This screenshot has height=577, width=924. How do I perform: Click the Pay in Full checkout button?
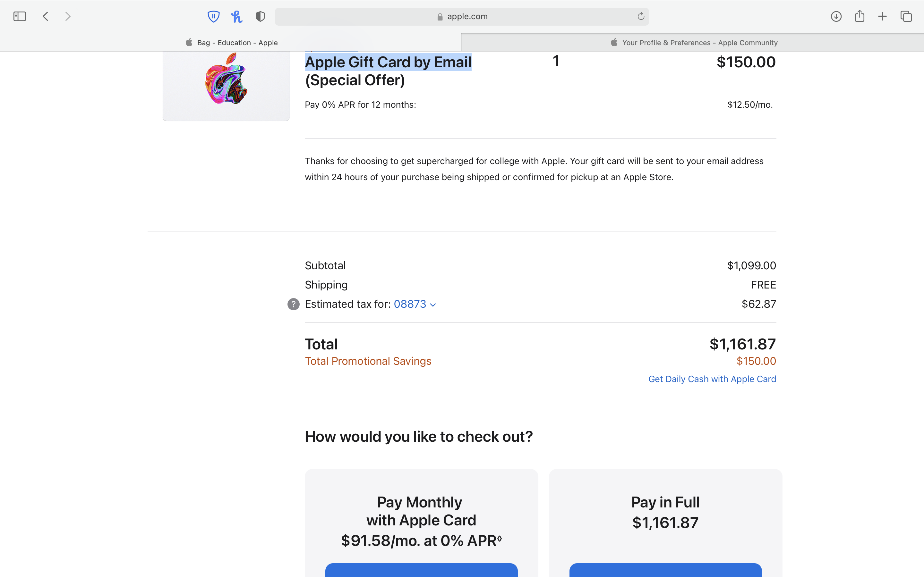(x=665, y=570)
